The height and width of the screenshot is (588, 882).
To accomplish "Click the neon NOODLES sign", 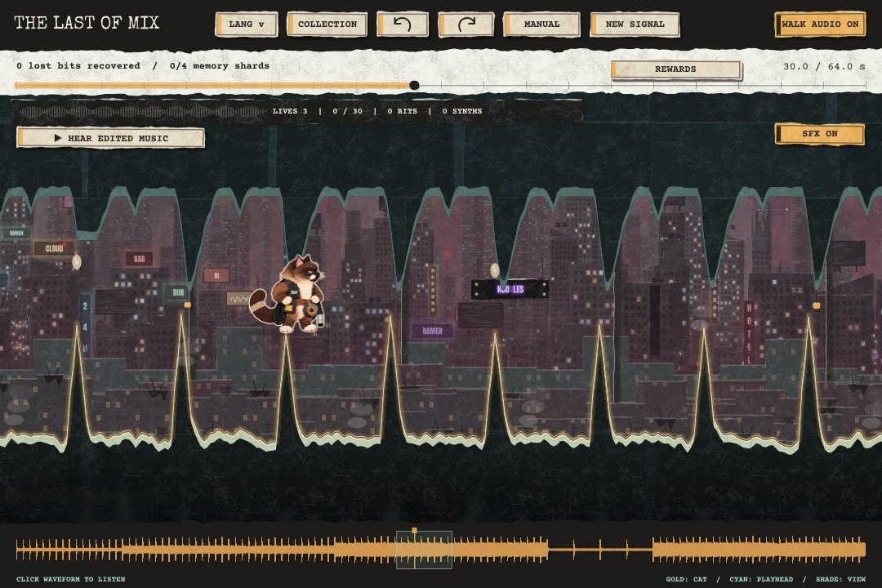I will click(x=510, y=289).
